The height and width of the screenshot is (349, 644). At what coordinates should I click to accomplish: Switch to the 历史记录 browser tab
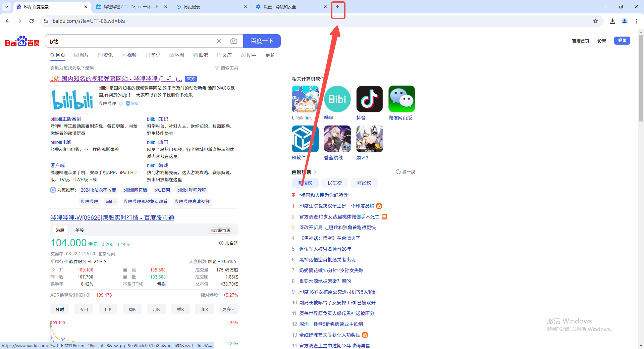pos(211,7)
